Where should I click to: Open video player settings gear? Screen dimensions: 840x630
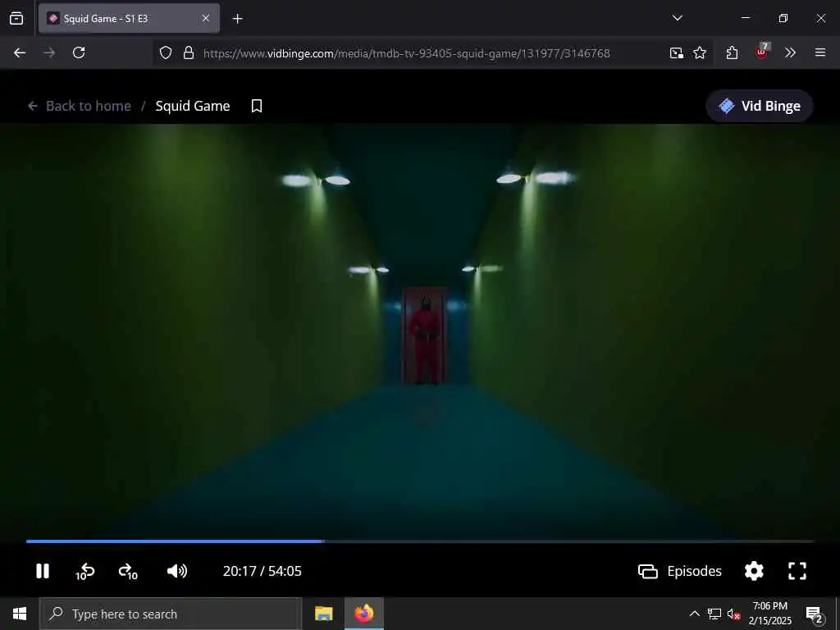coord(754,571)
